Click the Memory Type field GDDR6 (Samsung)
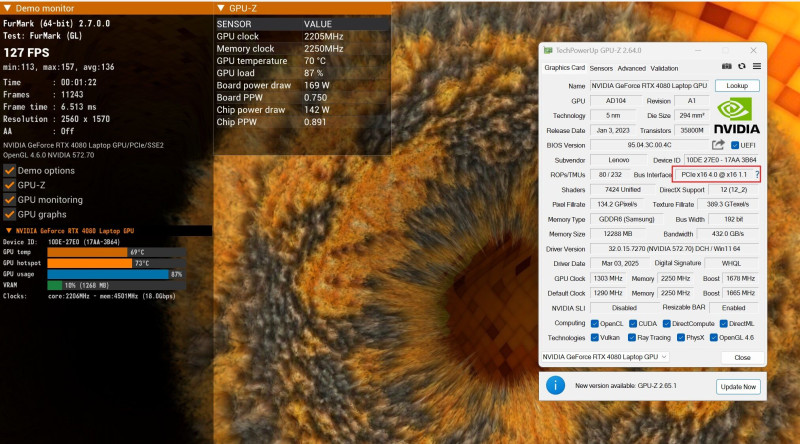The image size is (800, 444). click(x=626, y=219)
